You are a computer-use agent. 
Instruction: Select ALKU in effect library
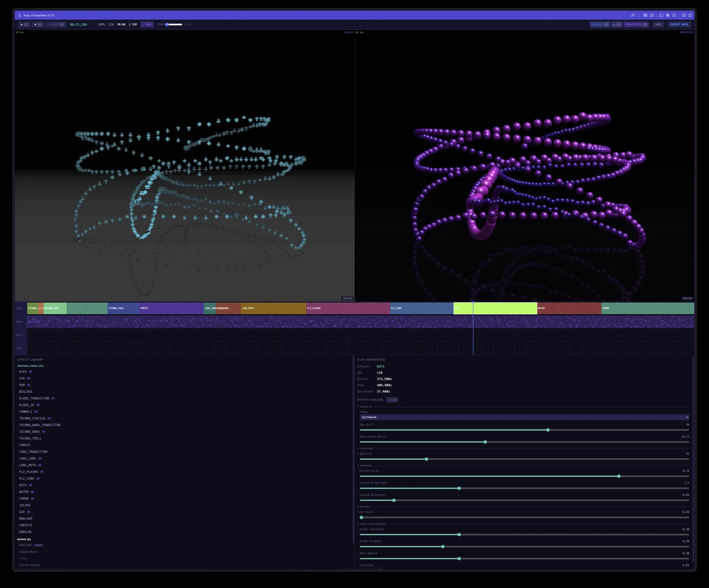[23, 372]
